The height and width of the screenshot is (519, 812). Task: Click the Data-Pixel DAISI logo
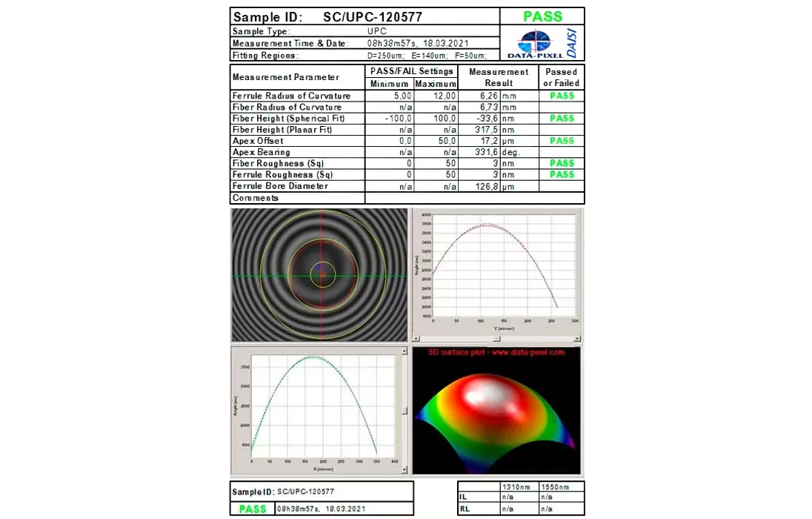click(x=542, y=43)
